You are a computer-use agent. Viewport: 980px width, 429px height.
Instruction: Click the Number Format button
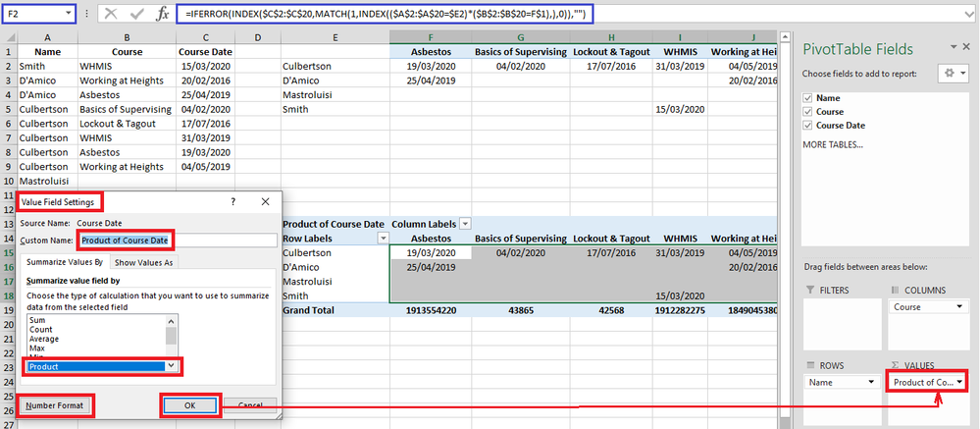[55, 405]
